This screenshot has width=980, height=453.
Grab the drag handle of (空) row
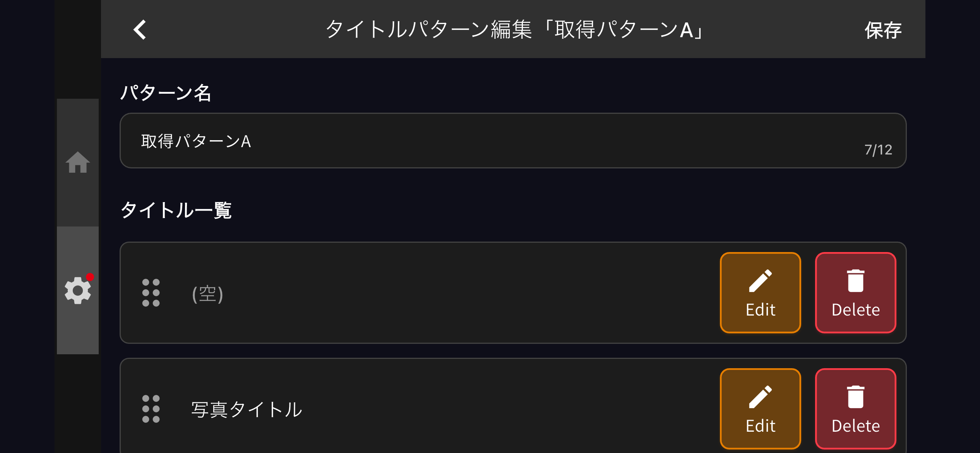point(151,293)
